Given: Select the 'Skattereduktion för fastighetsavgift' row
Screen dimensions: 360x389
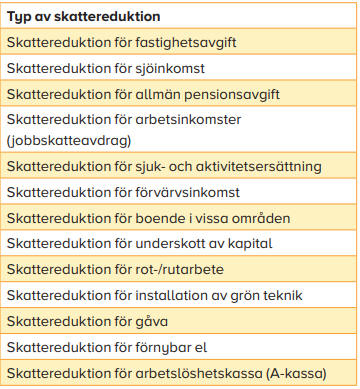Looking at the screenshot, I should click(x=179, y=42).
